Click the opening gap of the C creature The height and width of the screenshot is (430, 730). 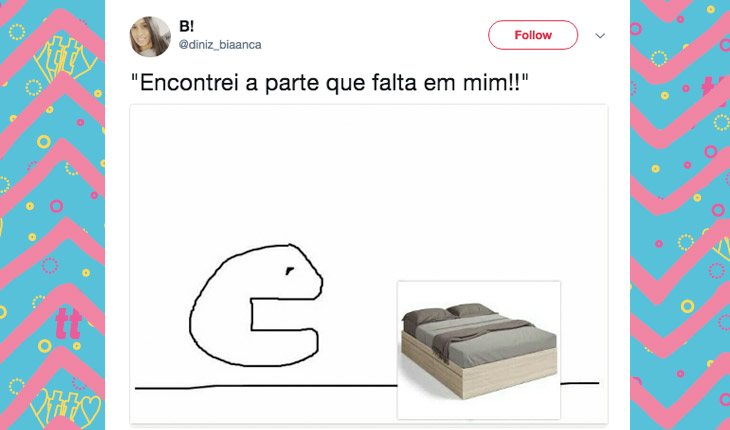point(285,315)
